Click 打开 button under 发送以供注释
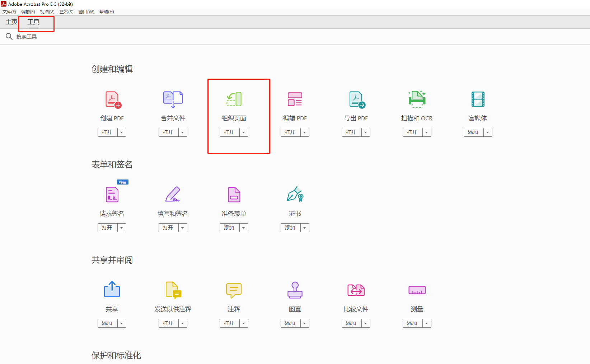 click(168, 323)
